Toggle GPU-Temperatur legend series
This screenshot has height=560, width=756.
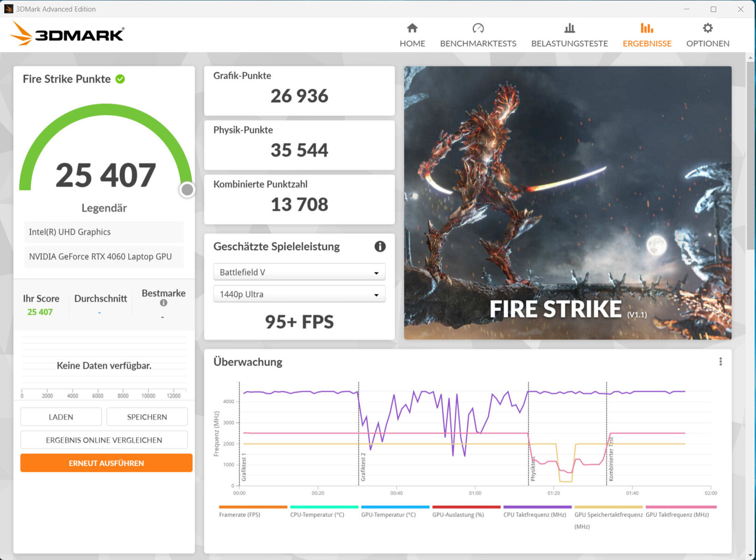click(x=395, y=511)
